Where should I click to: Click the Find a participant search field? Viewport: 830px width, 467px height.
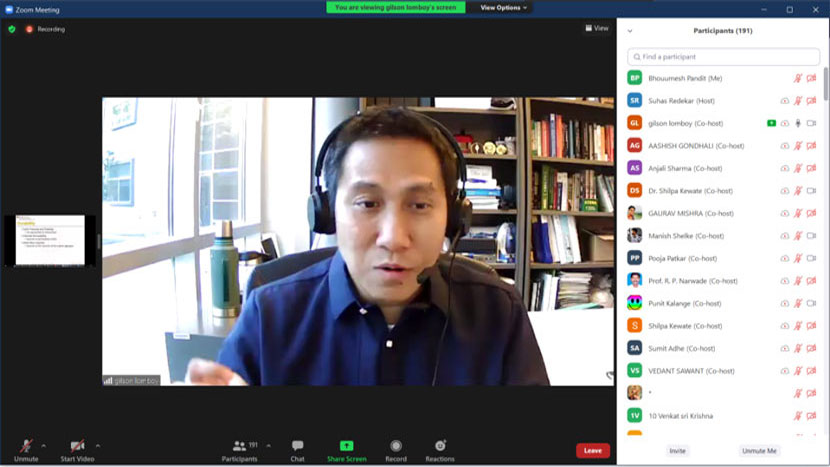722,57
